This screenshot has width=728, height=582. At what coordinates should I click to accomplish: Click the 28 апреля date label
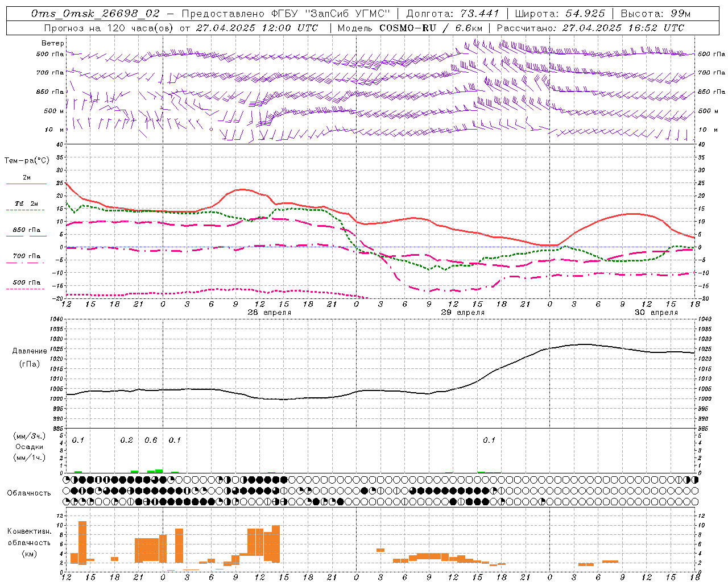(x=269, y=313)
